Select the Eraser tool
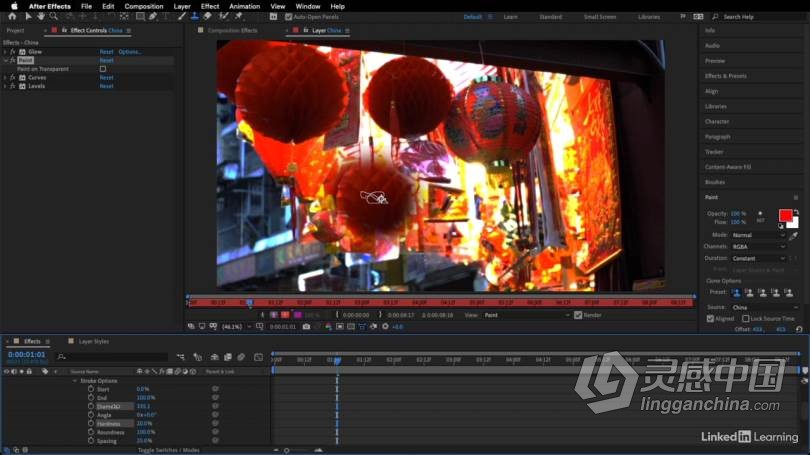Viewport: 810px width, 455px height. 207,17
